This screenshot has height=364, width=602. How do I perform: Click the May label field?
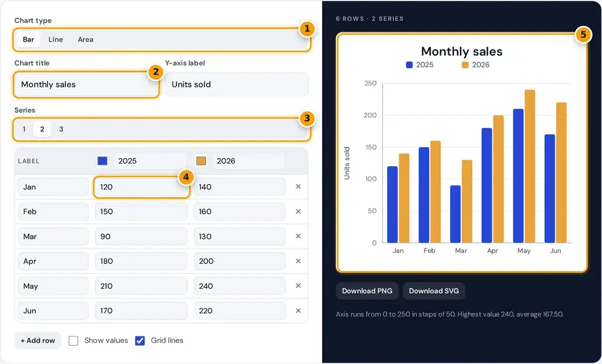(x=53, y=286)
